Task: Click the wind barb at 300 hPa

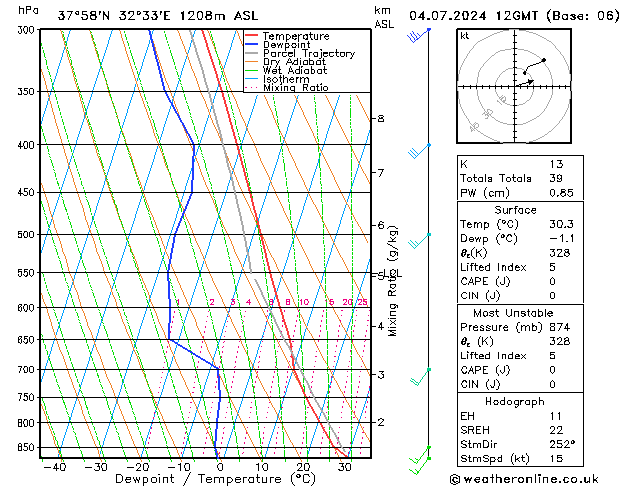Action: coord(417,35)
